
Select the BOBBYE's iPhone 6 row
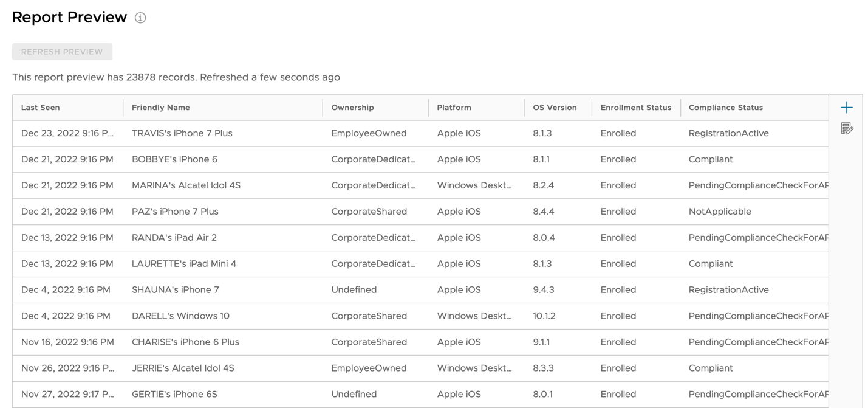pyautogui.click(x=174, y=159)
